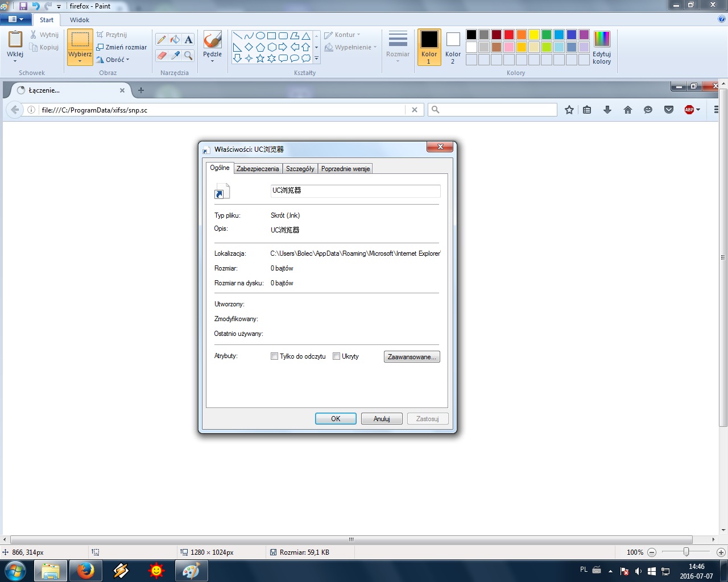Click Zmień rozmiar resize button
Image resolution: width=728 pixels, height=582 pixels.
coord(122,47)
